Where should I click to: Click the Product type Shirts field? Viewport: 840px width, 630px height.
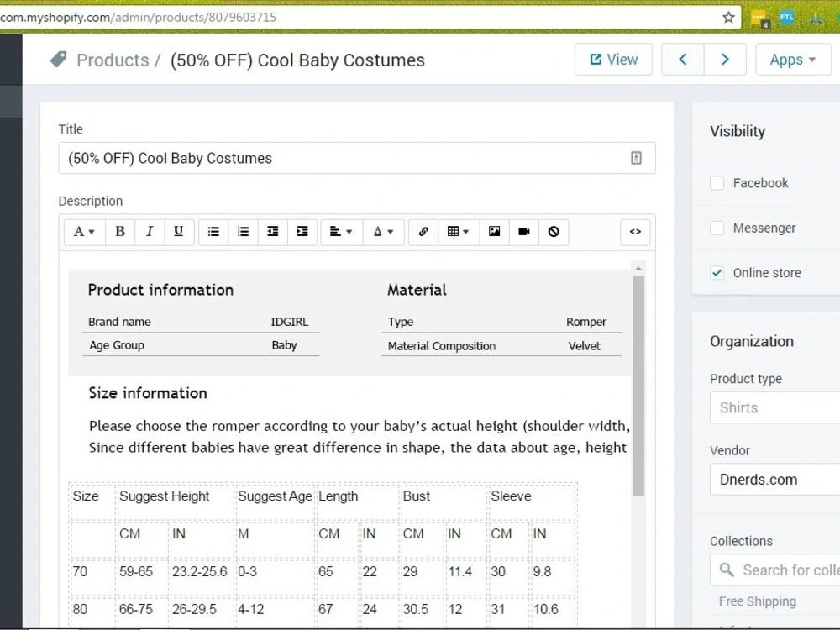(774, 407)
